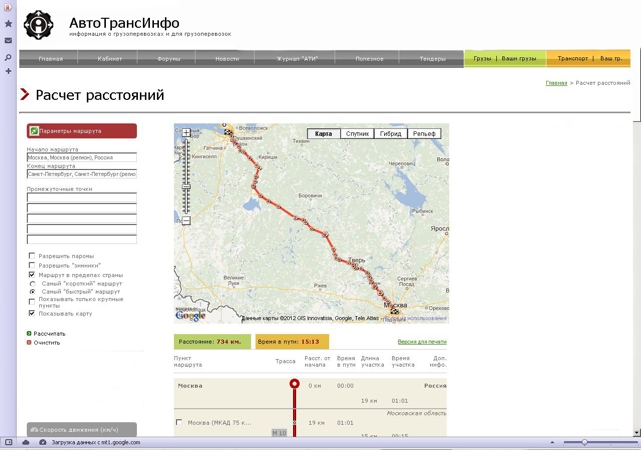The width and height of the screenshot is (641, 450).
Task: Click the AutoTransInfo gear logo
Action: pyautogui.click(x=38, y=25)
